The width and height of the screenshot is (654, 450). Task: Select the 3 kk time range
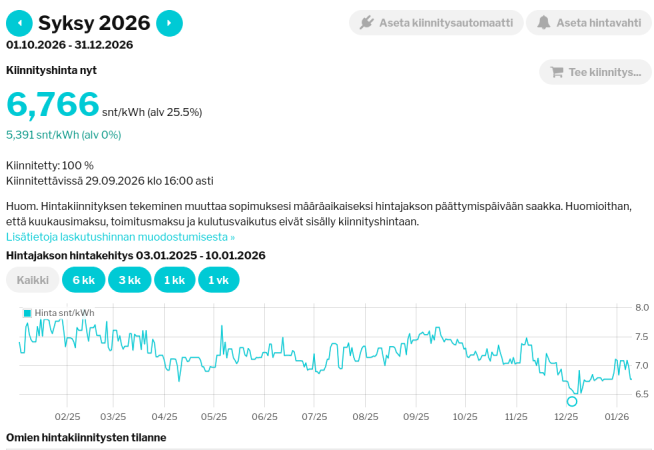pos(129,280)
